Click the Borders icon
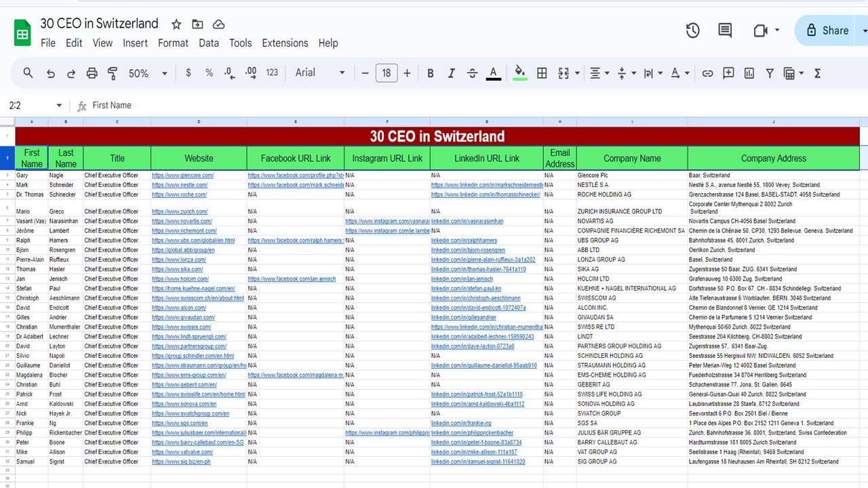This screenshot has height=488, width=868. pos(542,73)
